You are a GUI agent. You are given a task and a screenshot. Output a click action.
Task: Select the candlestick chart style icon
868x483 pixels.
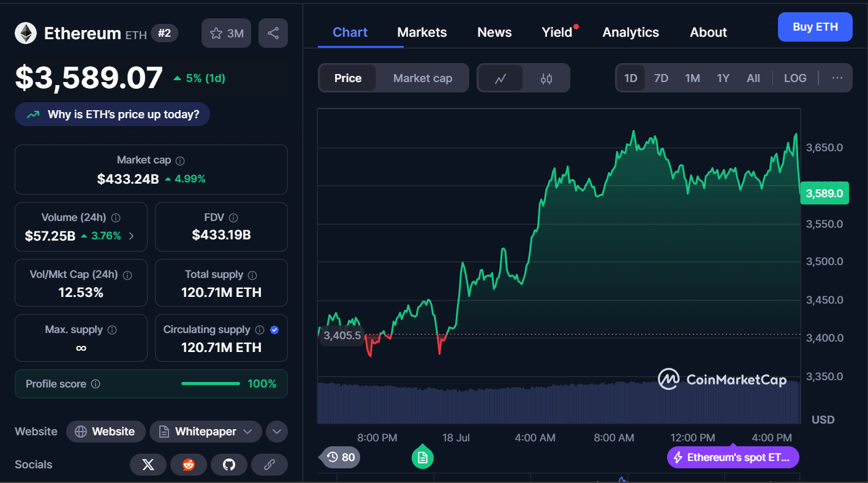click(546, 78)
